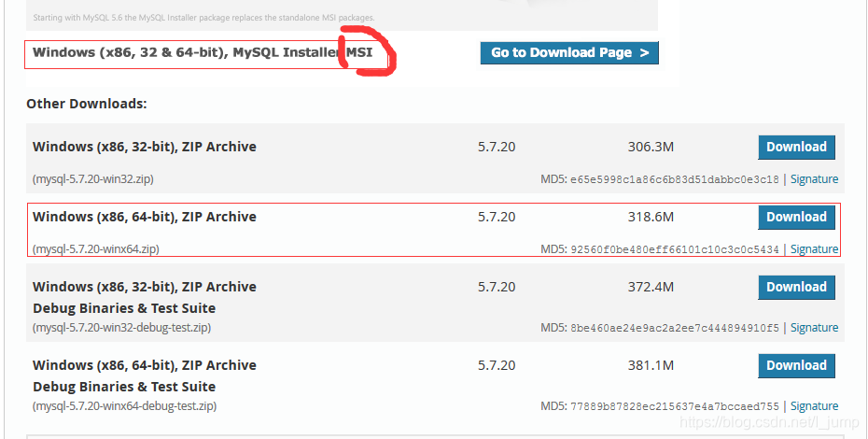This screenshot has width=868, height=439.
Task: Open Signature link for mysql-5.7.20-winx64.zip
Action: (814, 248)
